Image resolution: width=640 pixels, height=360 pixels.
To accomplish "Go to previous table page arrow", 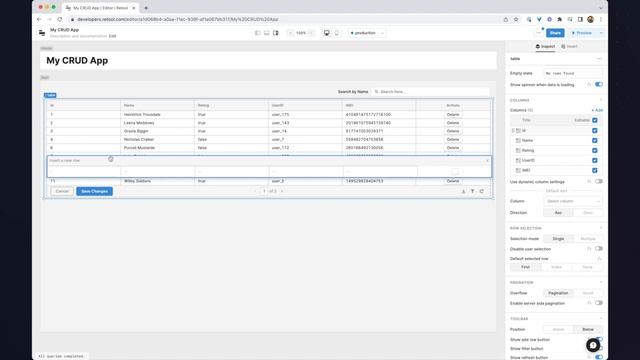I will [x=256, y=191].
